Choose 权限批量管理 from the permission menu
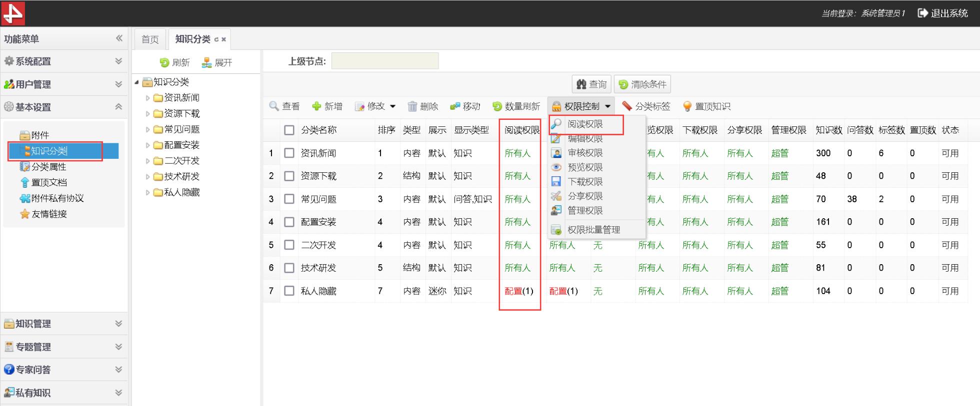 [x=593, y=230]
